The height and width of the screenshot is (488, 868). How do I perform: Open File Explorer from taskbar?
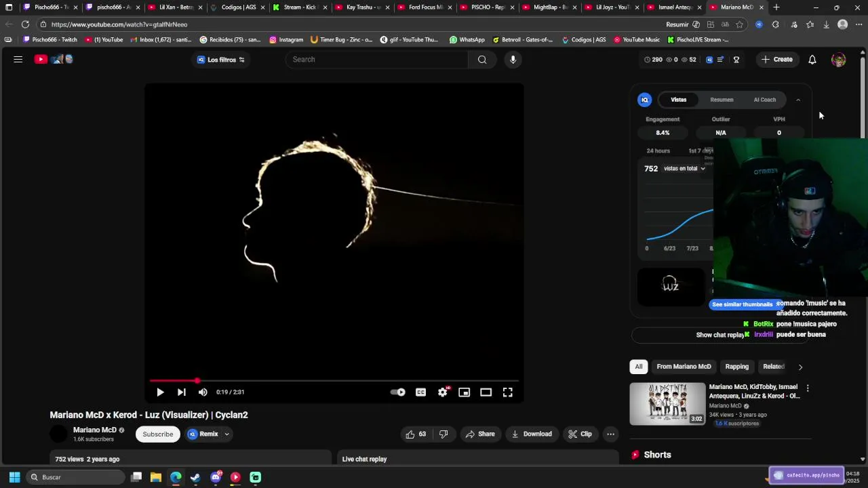tap(156, 477)
